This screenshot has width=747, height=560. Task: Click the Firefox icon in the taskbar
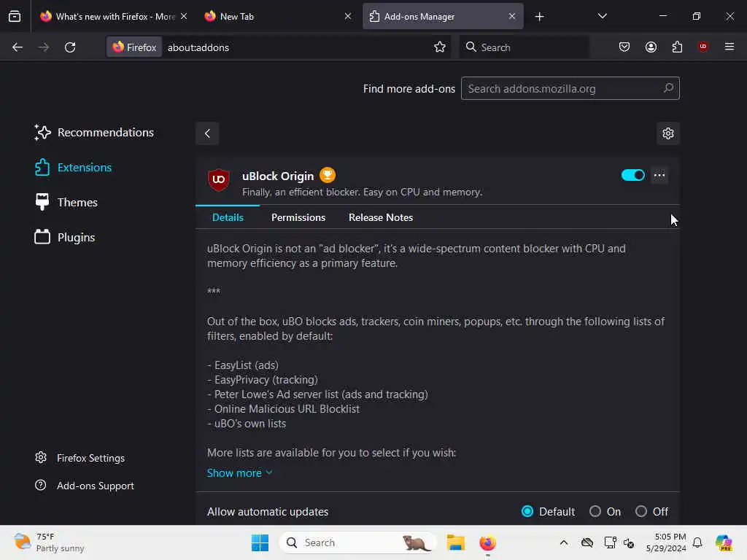point(488,542)
